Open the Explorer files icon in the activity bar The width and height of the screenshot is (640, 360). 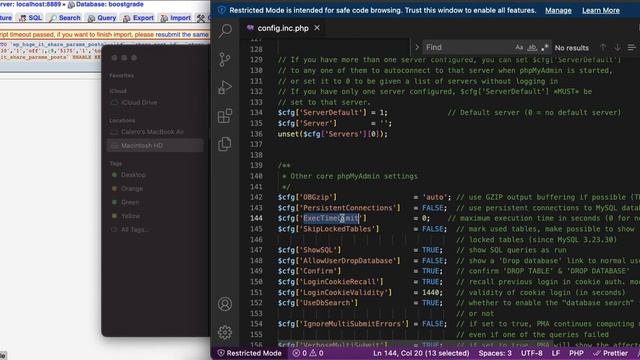(x=225, y=144)
